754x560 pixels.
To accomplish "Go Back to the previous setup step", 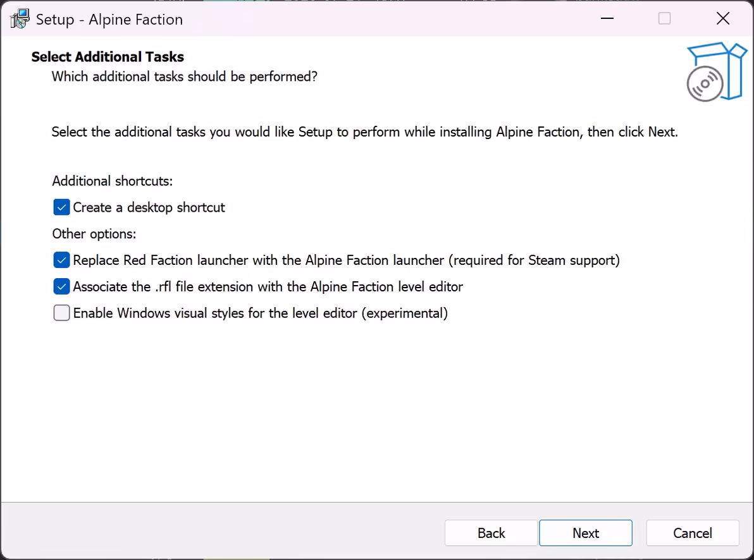I will click(x=491, y=533).
